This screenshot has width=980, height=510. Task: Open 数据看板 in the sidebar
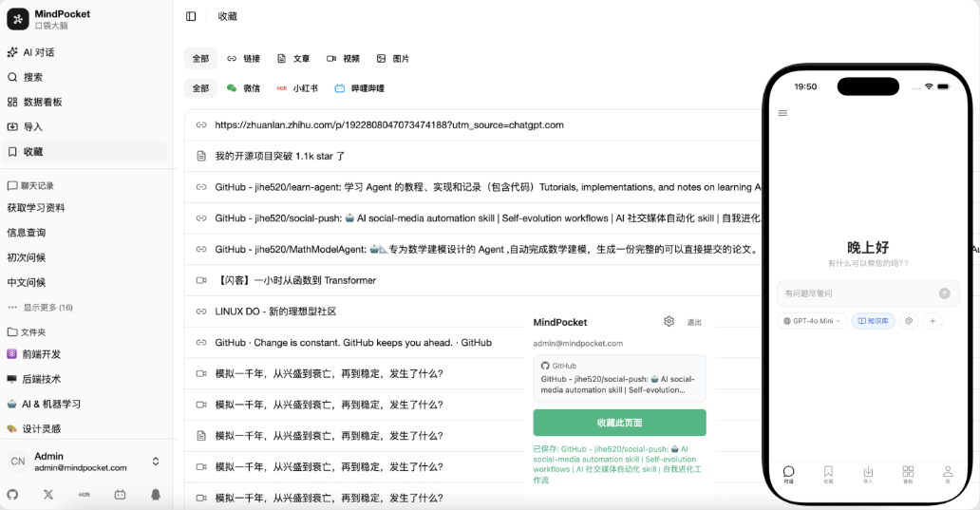tap(43, 102)
